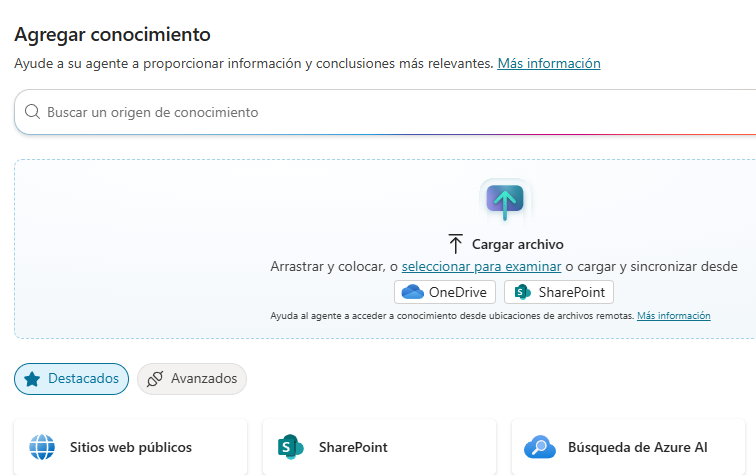
Task: Click the star icon on Destacados
Action: (x=32, y=379)
